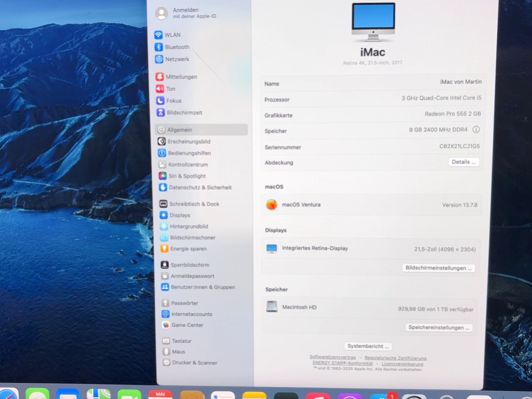Open Bildschirmzeit hourglass icon
532x399 pixels.
(161, 113)
